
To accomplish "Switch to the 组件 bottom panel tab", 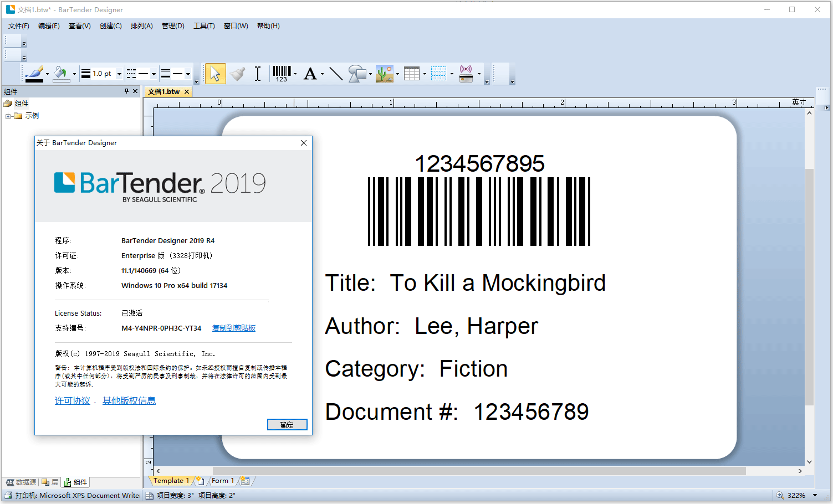I will (75, 482).
